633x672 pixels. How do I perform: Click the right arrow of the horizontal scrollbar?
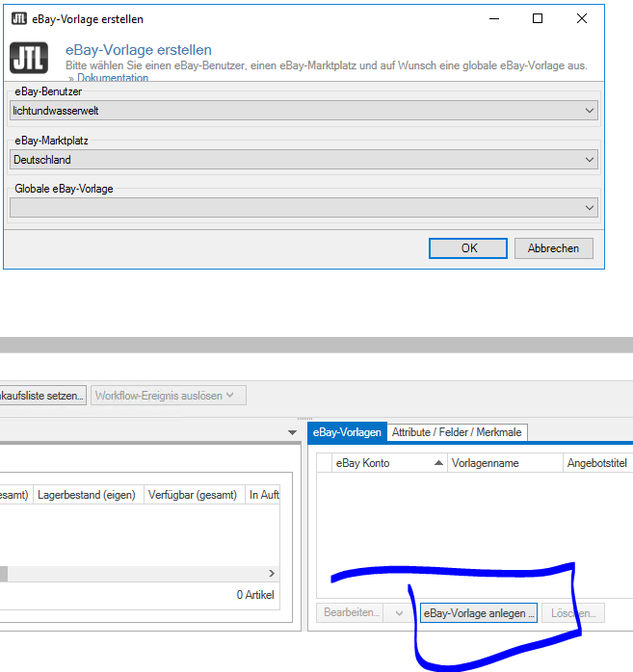point(272,574)
